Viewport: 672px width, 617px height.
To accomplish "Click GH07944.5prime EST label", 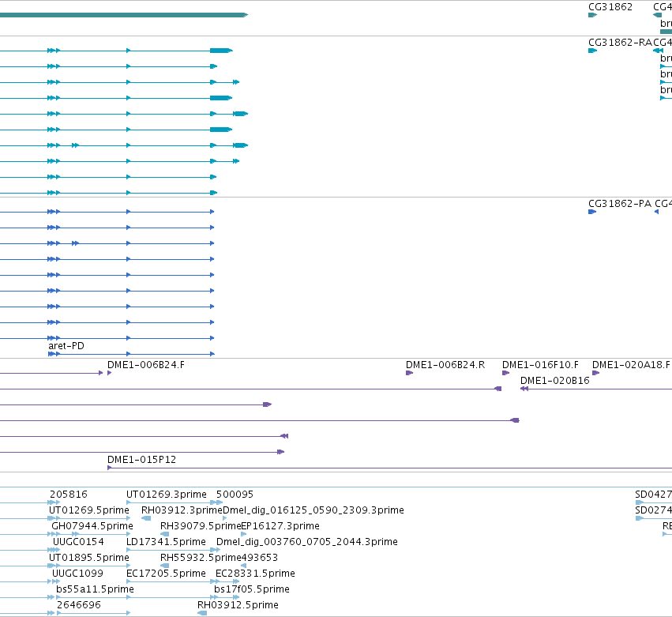I will pyautogui.click(x=92, y=526).
